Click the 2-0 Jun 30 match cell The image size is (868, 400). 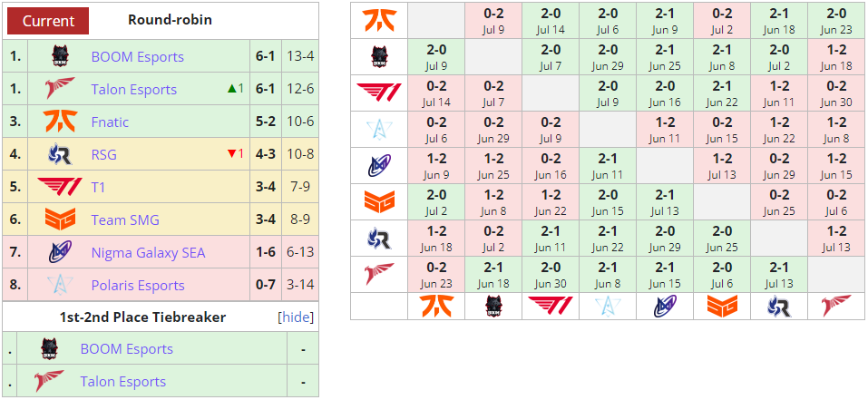click(x=550, y=275)
